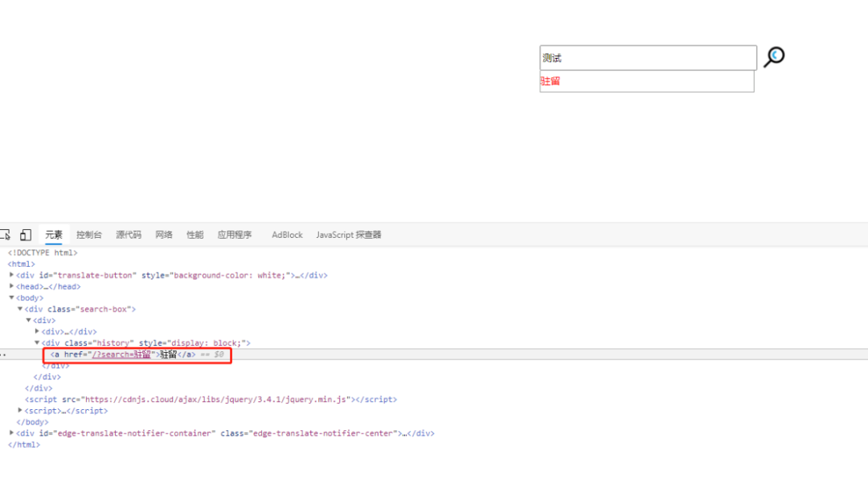Image resolution: width=868 pixels, height=496 pixels.
Task: Open the JavaScript 探查器 tab
Action: click(x=349, y=235)
